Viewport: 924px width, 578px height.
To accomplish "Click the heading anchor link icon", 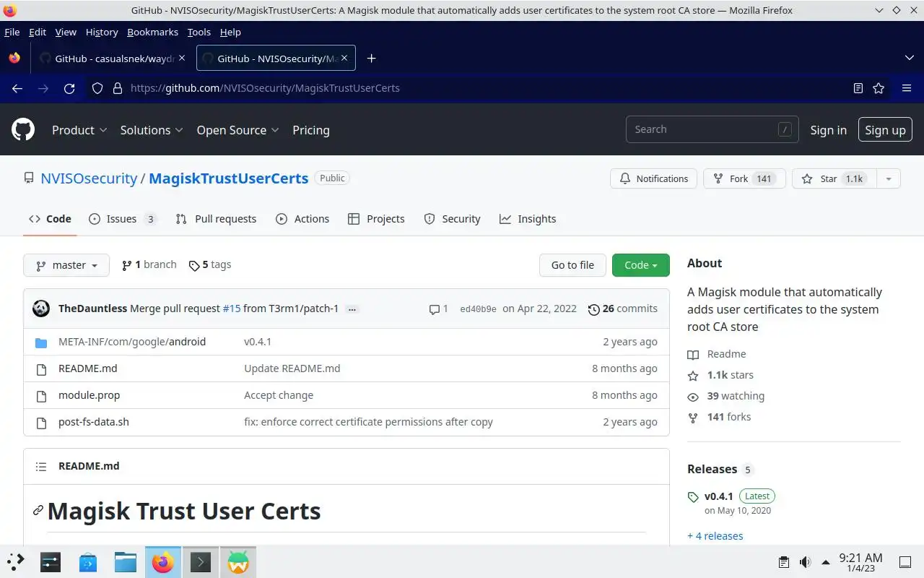I will click(x=38, y=511).
